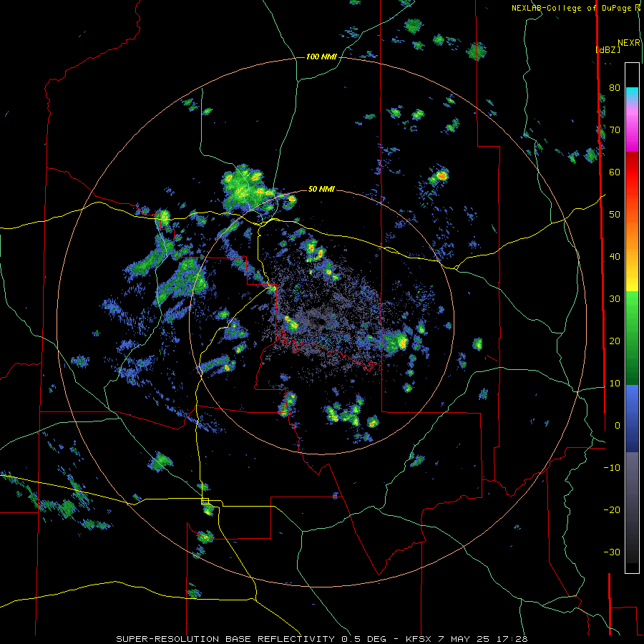Click the -30 value on the dBZ scale
The width and height of the screenshot is (644, 644).
pos(612,552)
